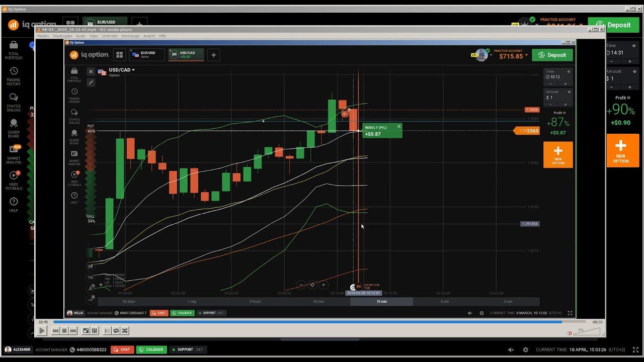Open Video Tutorials in background IQ Option window
This screenshot has width=644, height=362.
pyautogui.click(x=14, y=181)
